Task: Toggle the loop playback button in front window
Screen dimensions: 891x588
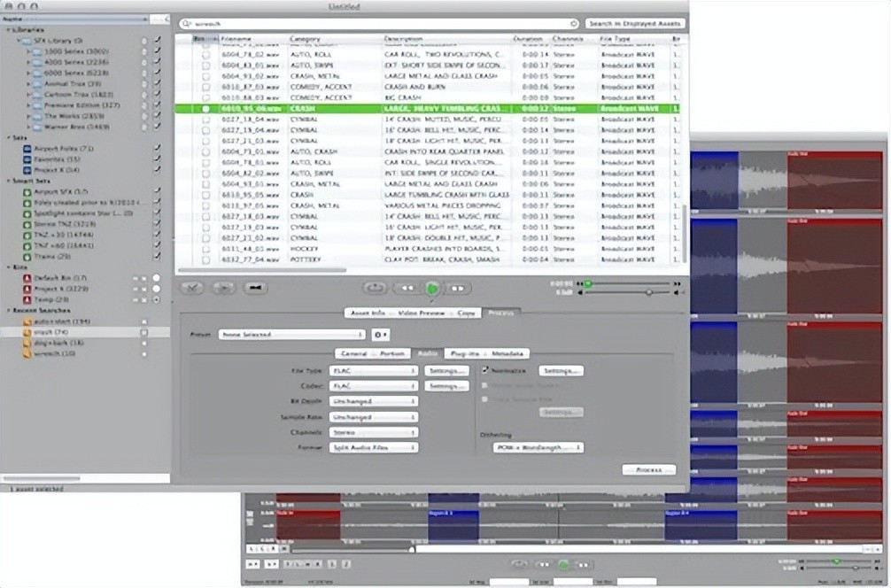Action: [x=375, y=288]
